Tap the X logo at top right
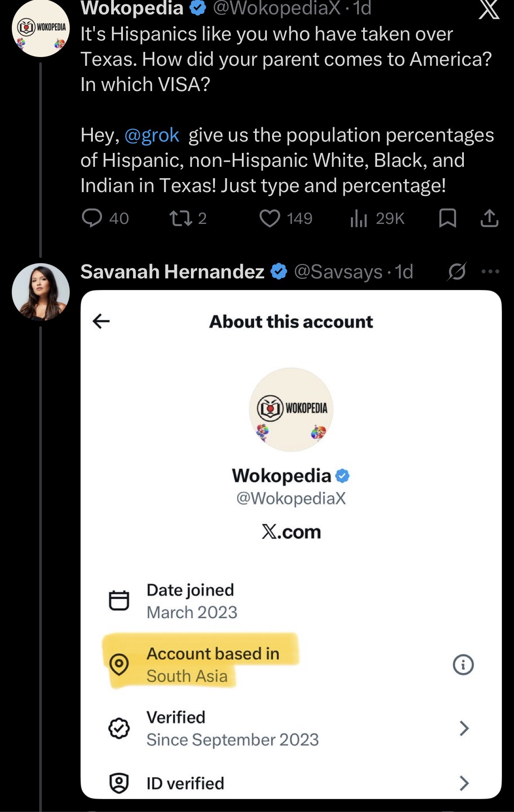 click(x=489, y=9)
